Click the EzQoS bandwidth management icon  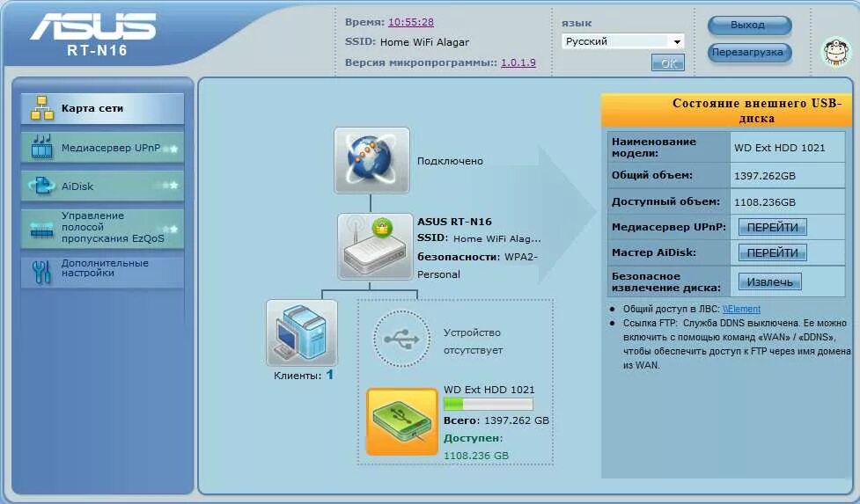42,230
